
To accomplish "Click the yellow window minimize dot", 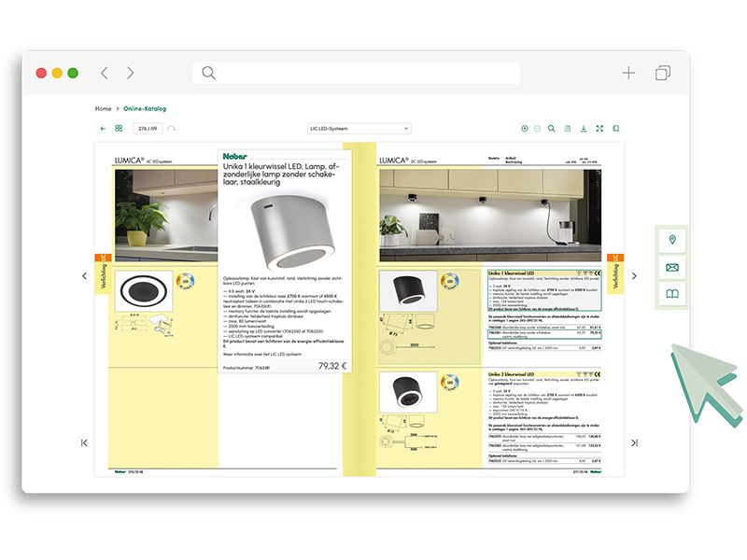I will point(57,73).
